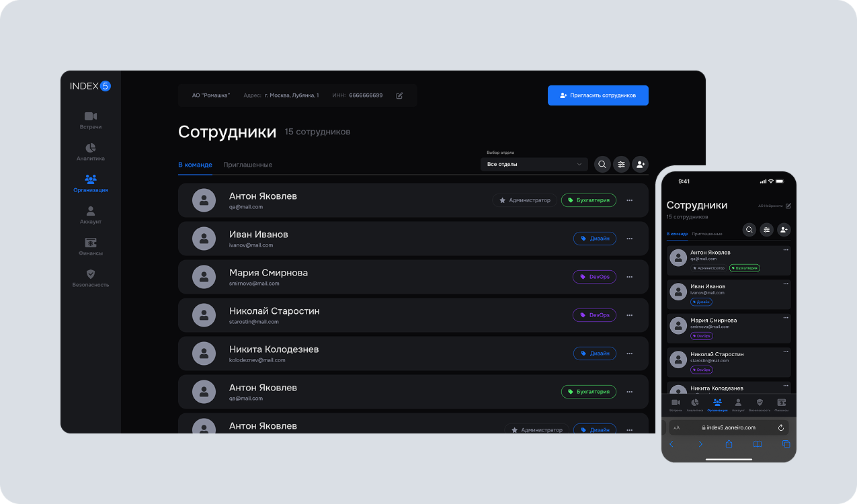Tap edit pencil next to АО Нейросети on phone
This screenshot has width=857, height=504.
pyautogui.click(x=788, y=206)
